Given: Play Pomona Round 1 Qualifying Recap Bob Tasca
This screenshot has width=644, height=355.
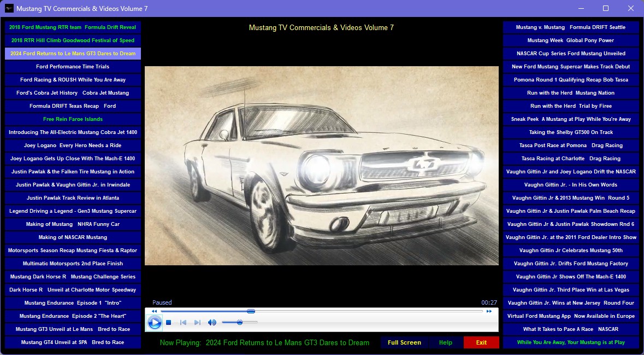Looking at the screenshot, I should pos(571,80).
